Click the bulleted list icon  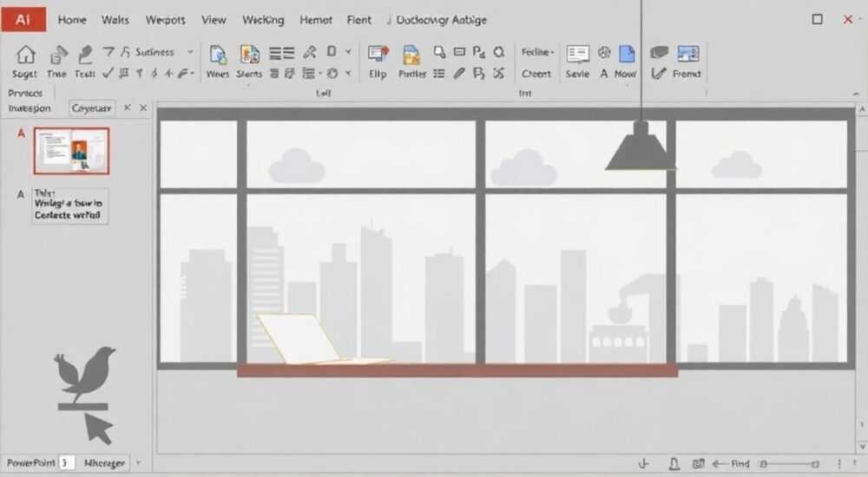coord(439,74)
